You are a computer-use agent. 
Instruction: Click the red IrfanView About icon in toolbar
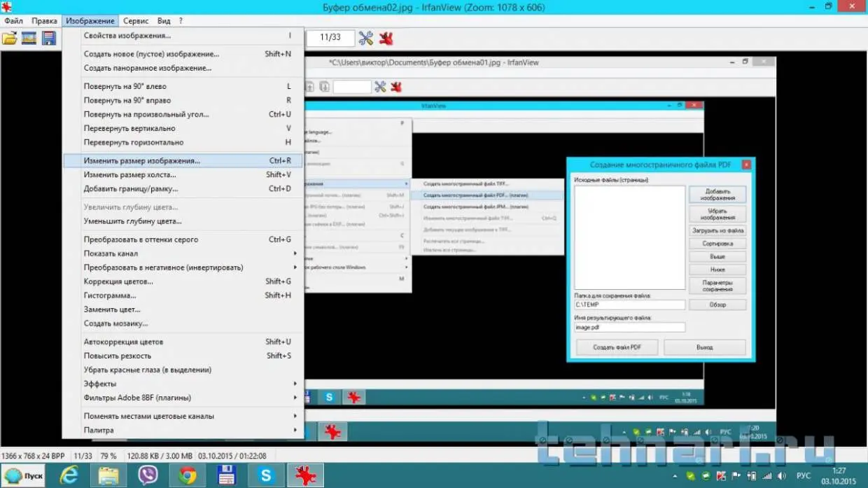point(386,38)
